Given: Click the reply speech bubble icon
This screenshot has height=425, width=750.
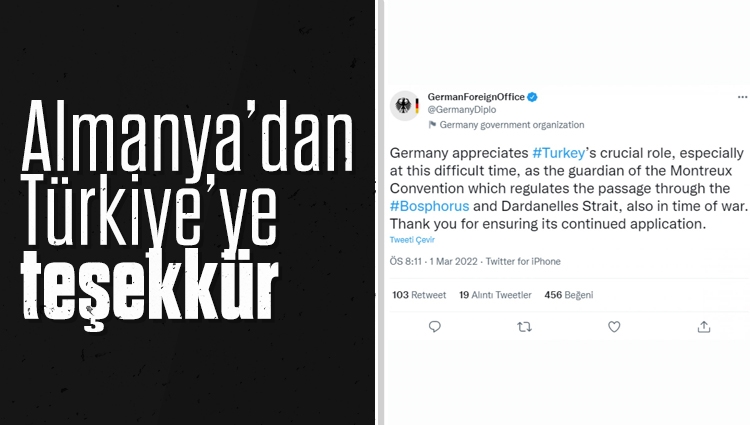Looking at the screenshot, I should point(434,327).
